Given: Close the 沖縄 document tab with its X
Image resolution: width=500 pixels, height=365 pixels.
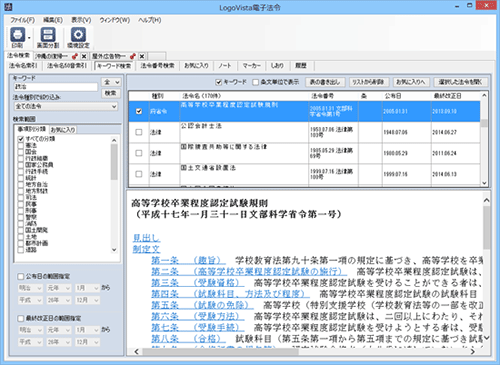Looking at the screenshot, I should (84, 56).
